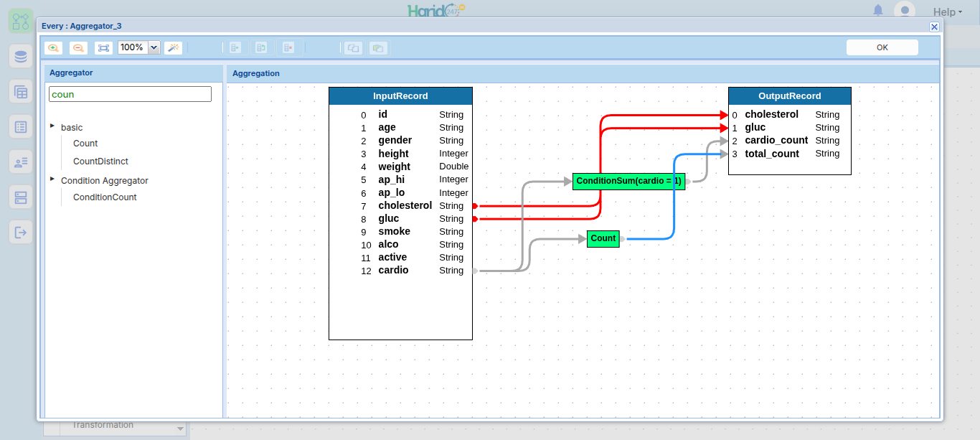Fit the diagram to the screen
The image size is (980, 440).
coord(104,48)
